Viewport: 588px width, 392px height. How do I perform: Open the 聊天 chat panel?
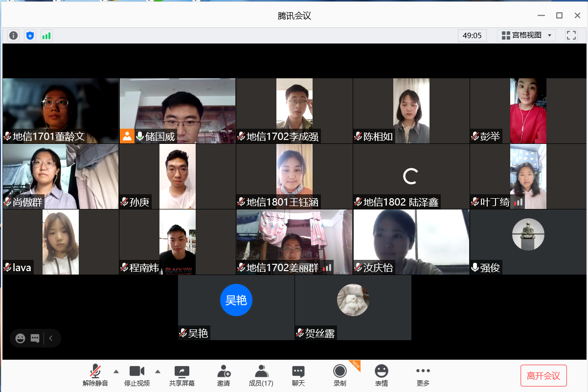(x=298, y=375)
